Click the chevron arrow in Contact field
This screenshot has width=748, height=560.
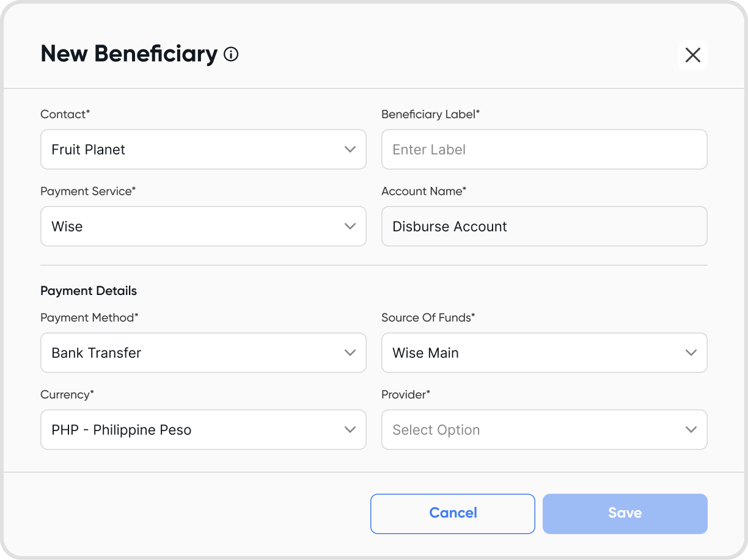350,149
